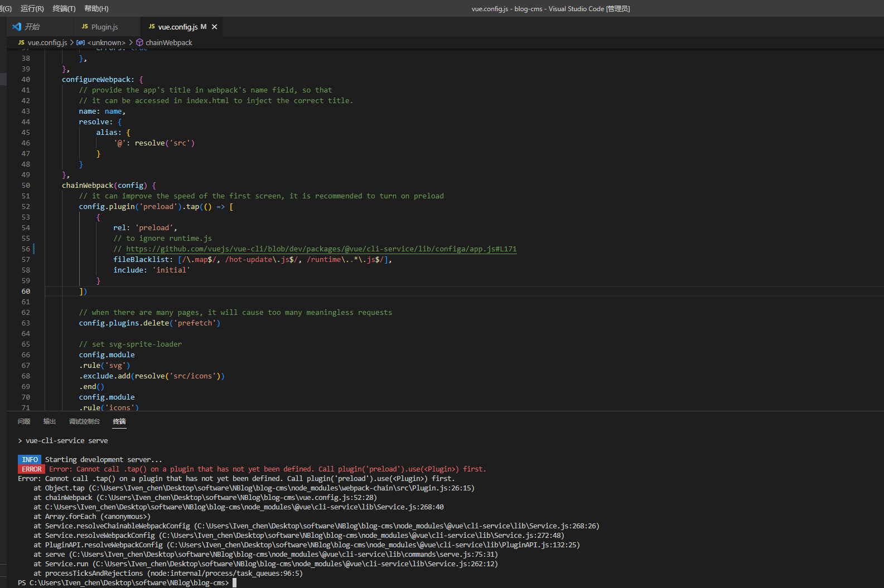Image resolution: width=884 pixels, height=588 pixels.
Task: Click the symbol icon beside <unknown> breadcrumb
Action: pos(81,42)
